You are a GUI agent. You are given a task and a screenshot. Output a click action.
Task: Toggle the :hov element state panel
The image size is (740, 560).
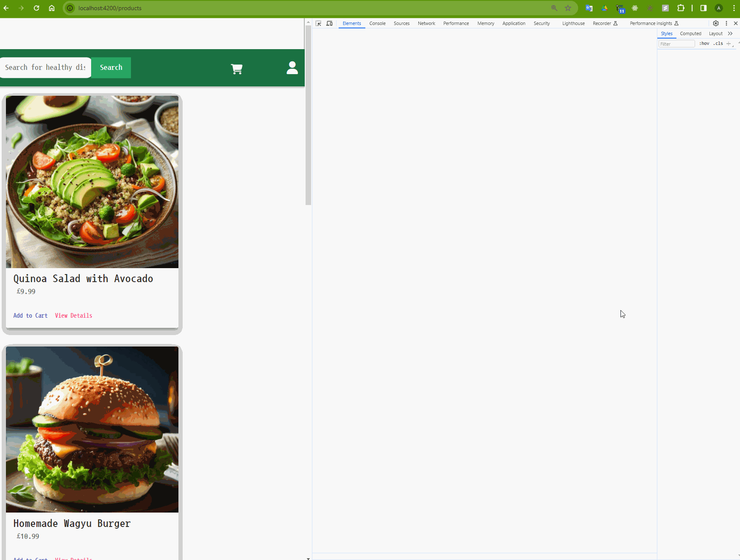704,44
